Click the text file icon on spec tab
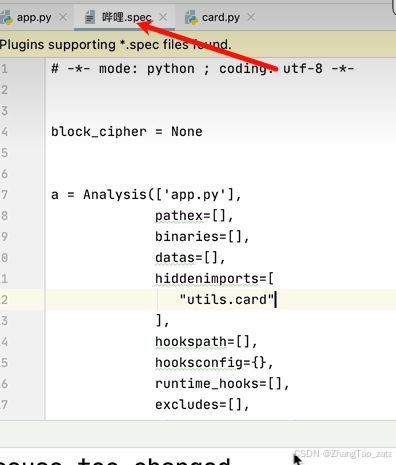 [x=89, y=17]
